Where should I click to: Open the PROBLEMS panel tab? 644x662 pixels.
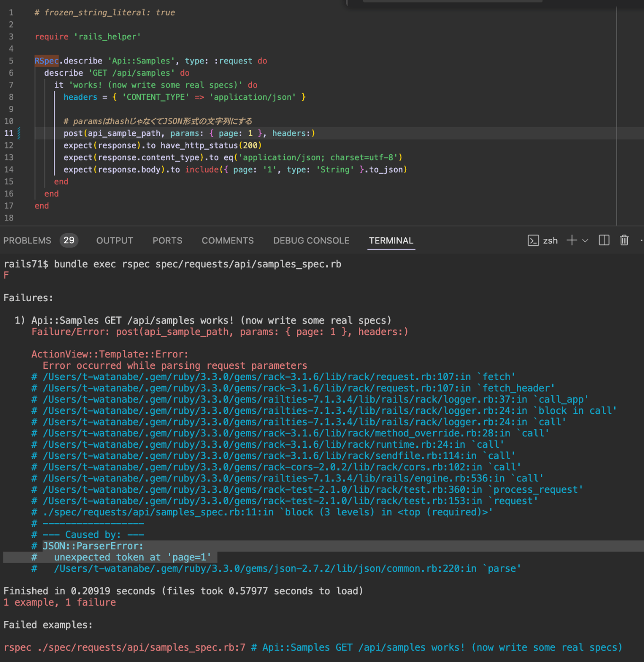27,241
